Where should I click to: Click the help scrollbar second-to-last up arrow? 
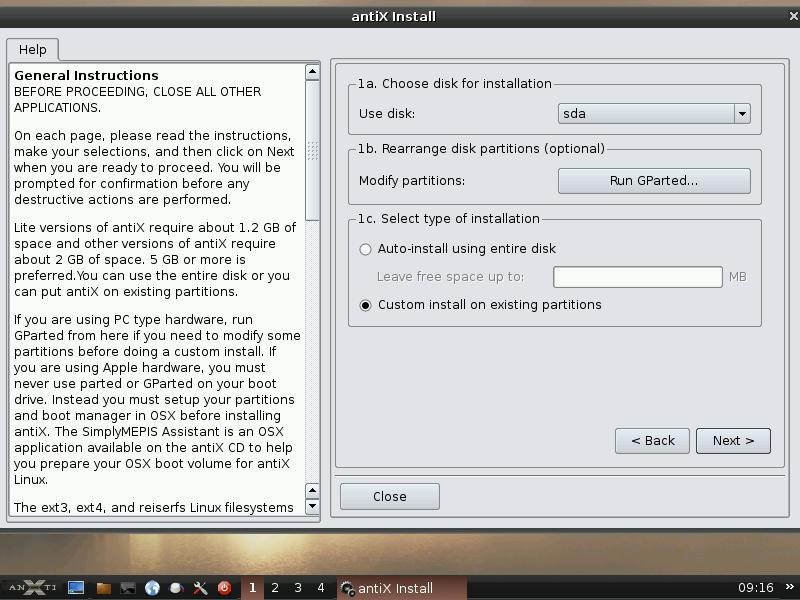(x=312, y=491)
